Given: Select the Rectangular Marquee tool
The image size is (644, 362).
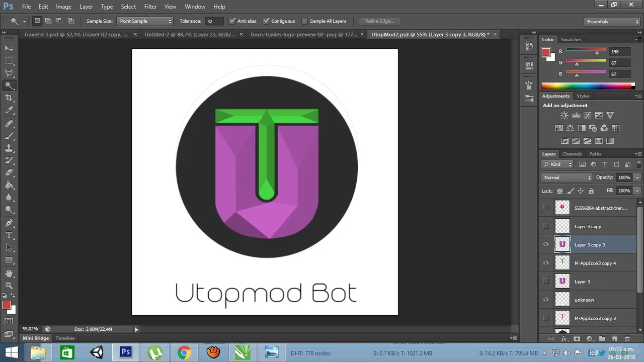Looking at the screenshot, I should (9, 61).
